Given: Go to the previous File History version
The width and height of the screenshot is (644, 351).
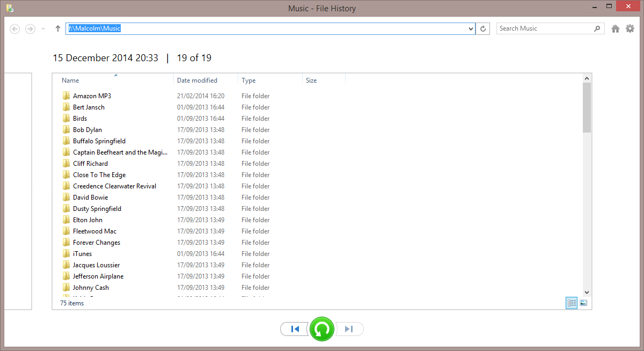Looking at the screenshot, I should (x=295, y=329).
